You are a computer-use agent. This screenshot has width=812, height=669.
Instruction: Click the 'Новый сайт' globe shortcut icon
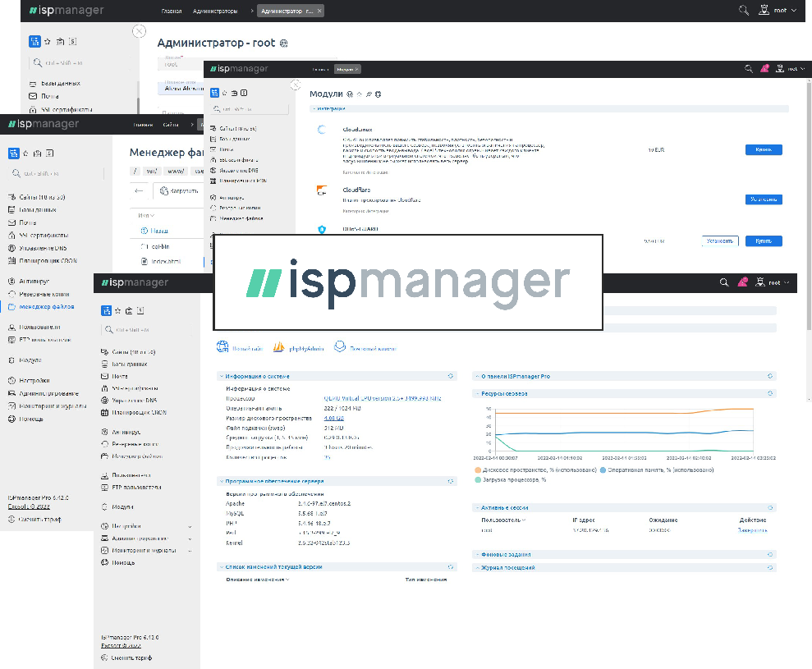222,347
